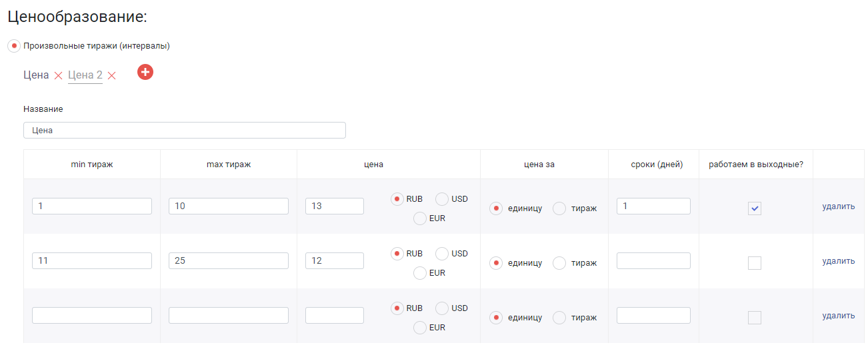
Task: Select USD in the empty last row
Action: (x=442, y=308)
